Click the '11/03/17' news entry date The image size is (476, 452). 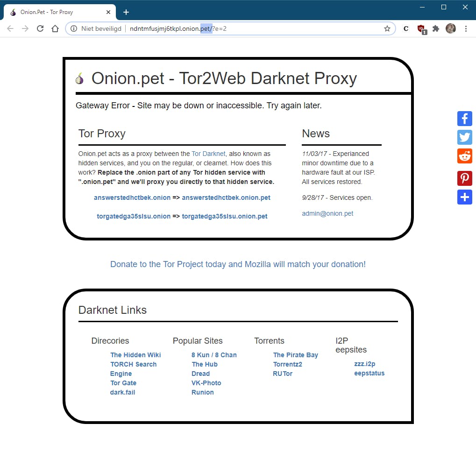point(314,154)
